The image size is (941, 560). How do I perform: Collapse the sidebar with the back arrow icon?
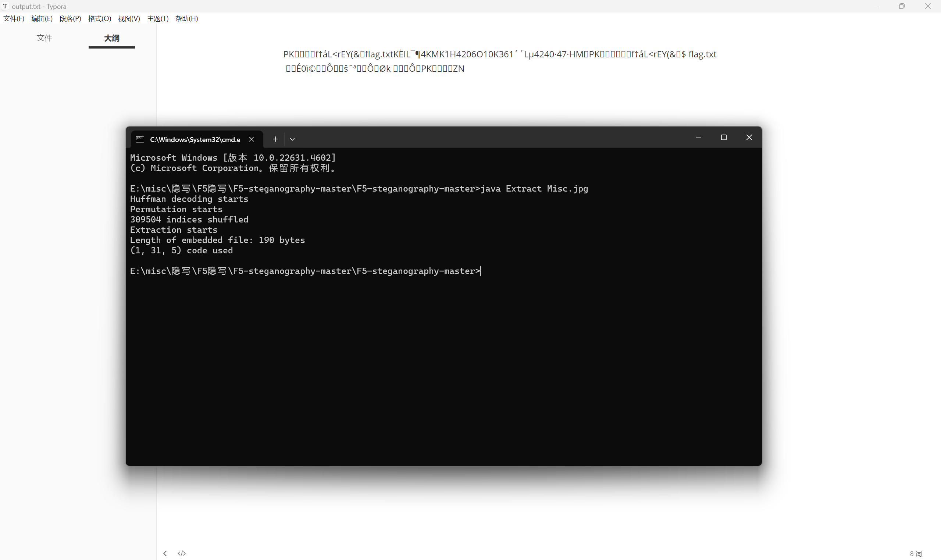pos(165,553)
